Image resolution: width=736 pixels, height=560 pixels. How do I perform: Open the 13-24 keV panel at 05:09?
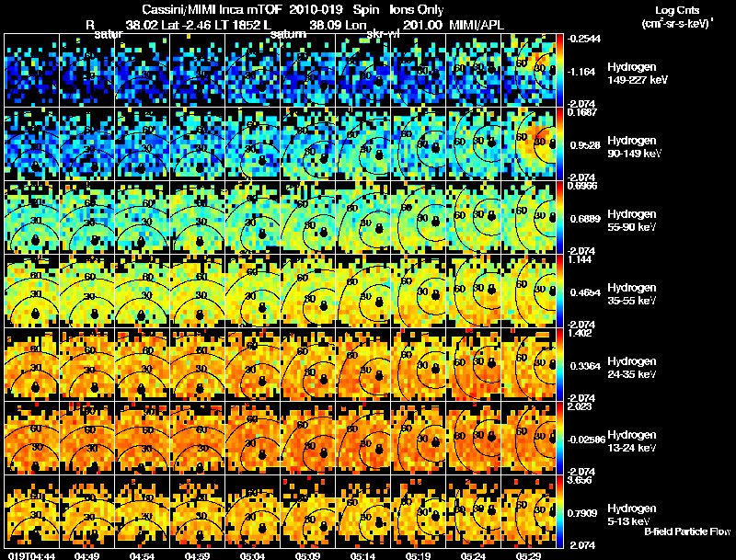pos(307,439)
